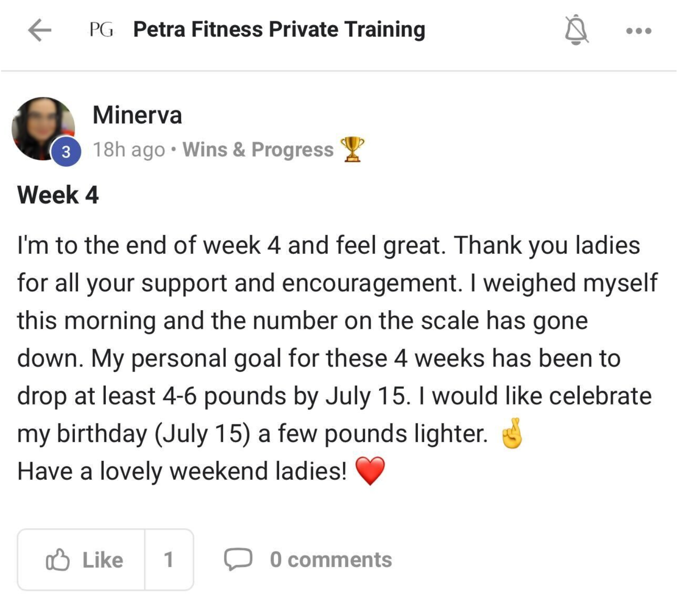Click the trophy icon beside Wins & Progress

coord(353,149)
